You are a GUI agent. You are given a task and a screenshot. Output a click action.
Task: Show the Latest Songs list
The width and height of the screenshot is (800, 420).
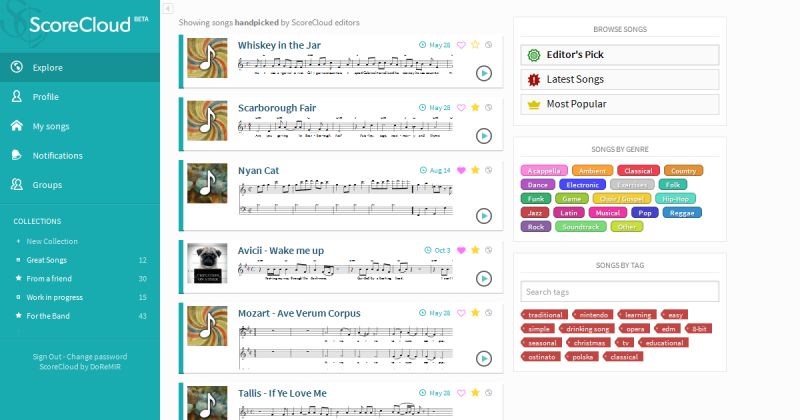620,80
